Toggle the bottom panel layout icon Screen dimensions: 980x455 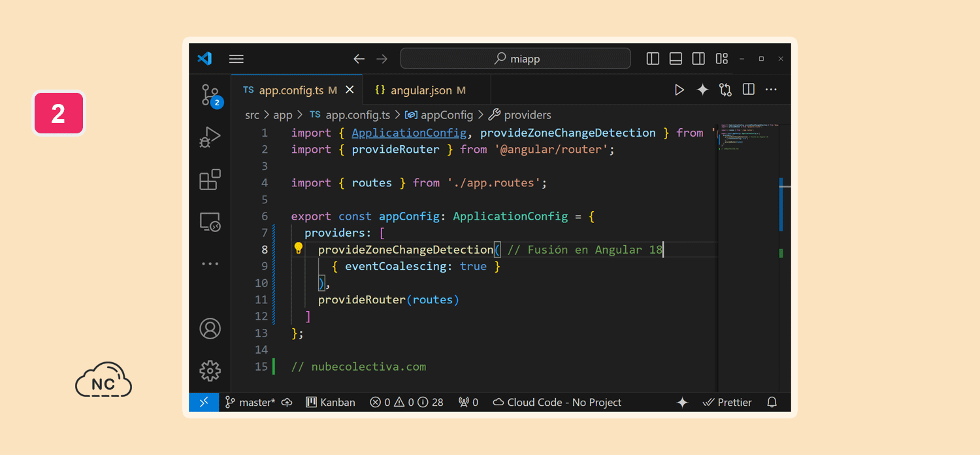pos(676,59)
